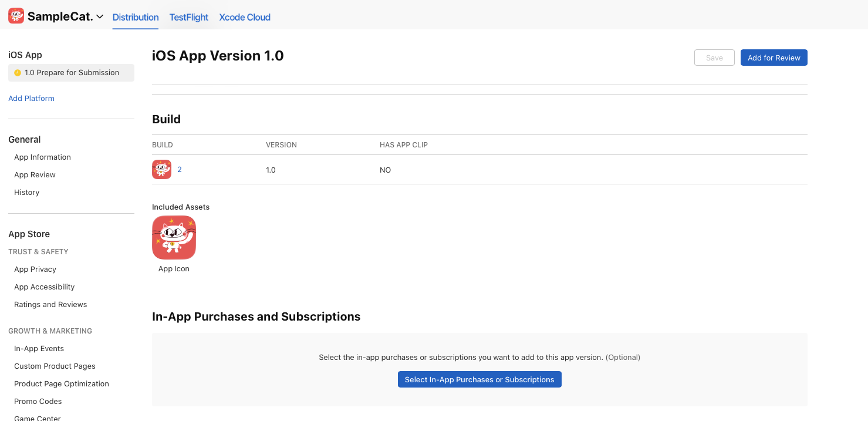Expand the SampleCat app switcher chevron

pos(100,16)
